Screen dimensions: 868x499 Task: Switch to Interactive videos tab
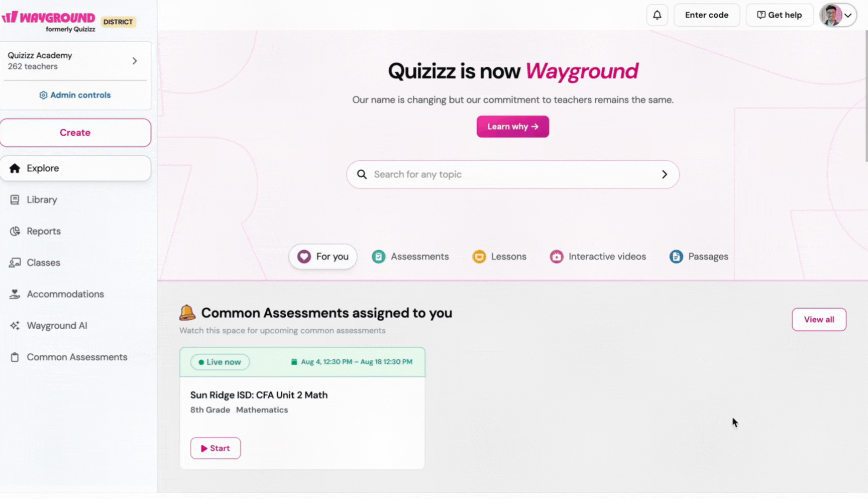598,257
